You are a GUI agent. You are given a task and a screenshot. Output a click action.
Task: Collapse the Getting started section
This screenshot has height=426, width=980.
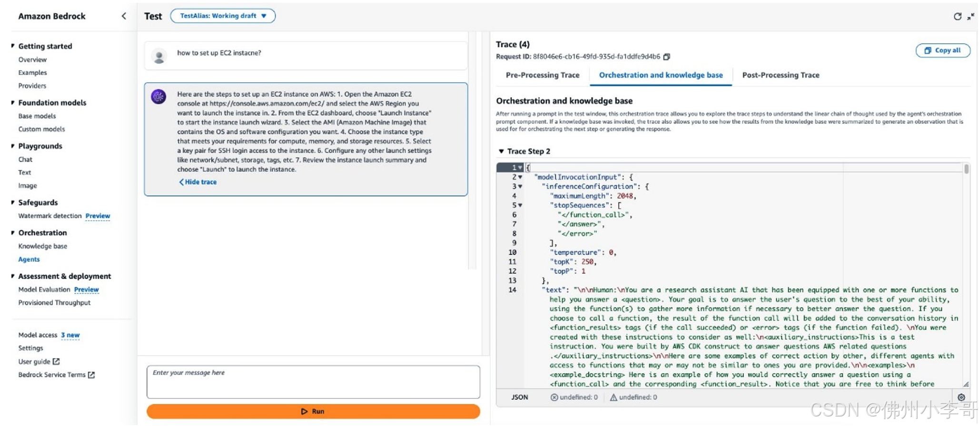pos(13,46)
